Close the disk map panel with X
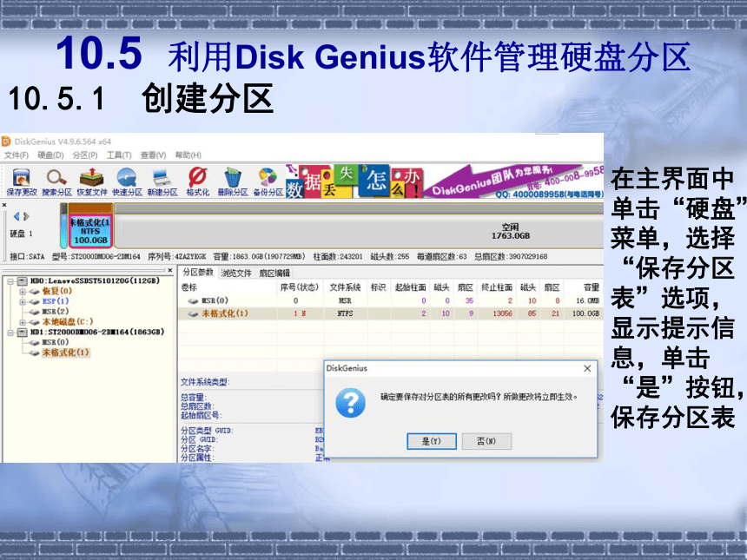Image resolution: width=747 pixels, height=560 pixels. [x=4, y=205]
